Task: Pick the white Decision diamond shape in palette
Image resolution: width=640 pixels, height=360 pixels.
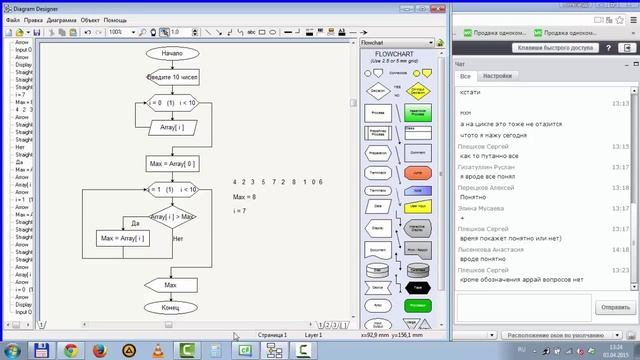Action: pos(378,91)
